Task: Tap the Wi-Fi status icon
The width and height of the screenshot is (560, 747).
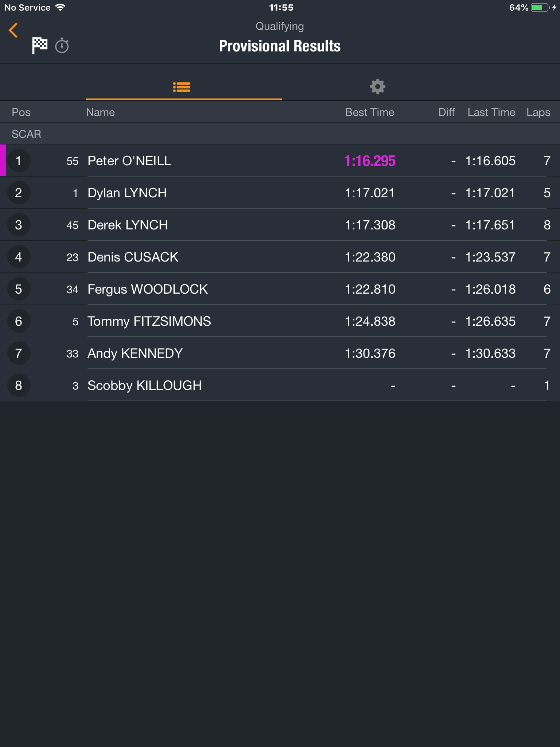Action: click(x=60, y=7)
